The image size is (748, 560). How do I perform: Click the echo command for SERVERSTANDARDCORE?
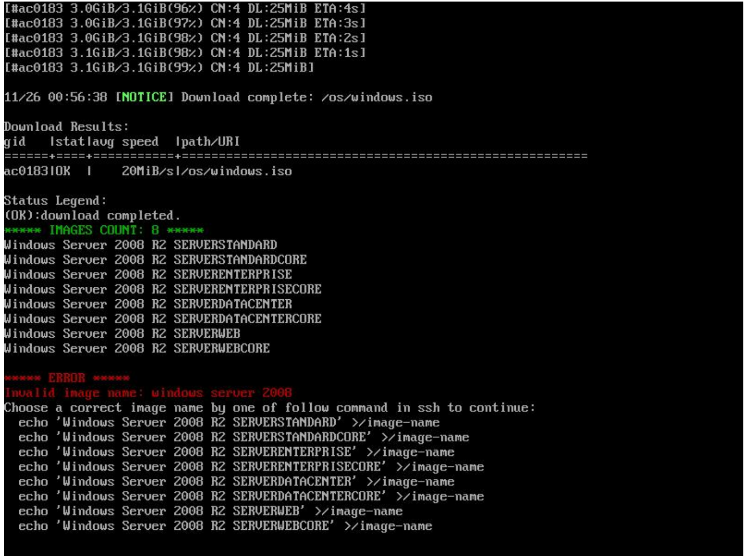tap(244, 437)
